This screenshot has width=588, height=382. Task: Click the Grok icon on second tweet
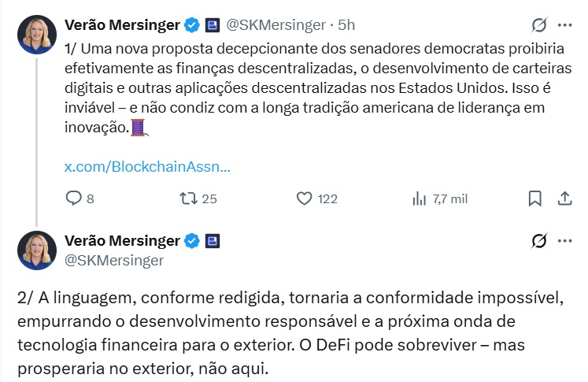pos(540,240)
